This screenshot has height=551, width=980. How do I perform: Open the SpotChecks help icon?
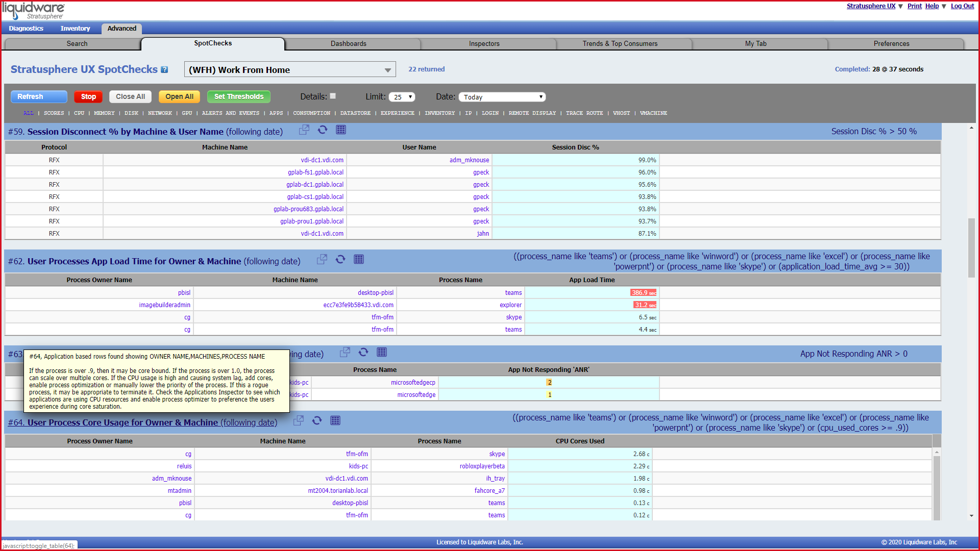coord(164,70)
